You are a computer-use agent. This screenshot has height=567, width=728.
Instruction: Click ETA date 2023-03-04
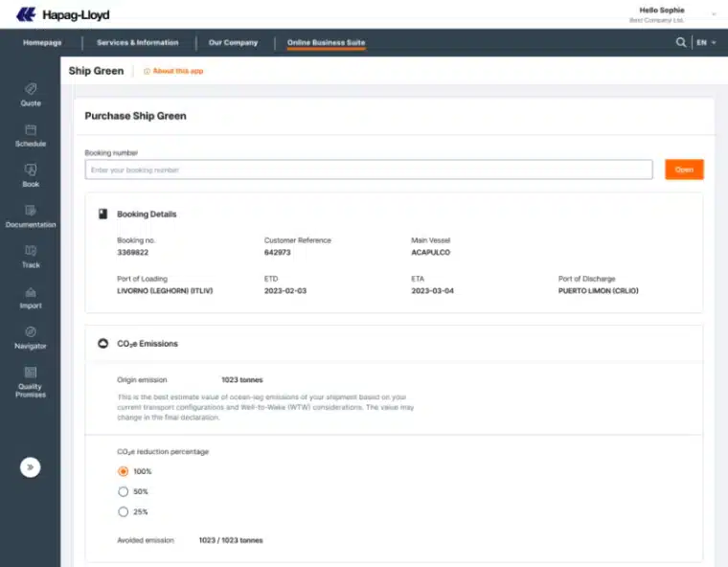[432, 291]
